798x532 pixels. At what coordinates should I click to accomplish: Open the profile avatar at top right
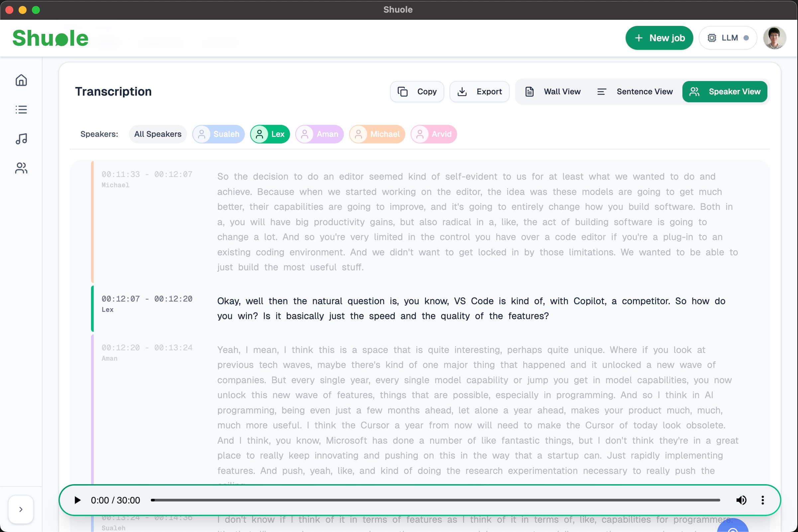pyautogui.click(x=775, y=38)
